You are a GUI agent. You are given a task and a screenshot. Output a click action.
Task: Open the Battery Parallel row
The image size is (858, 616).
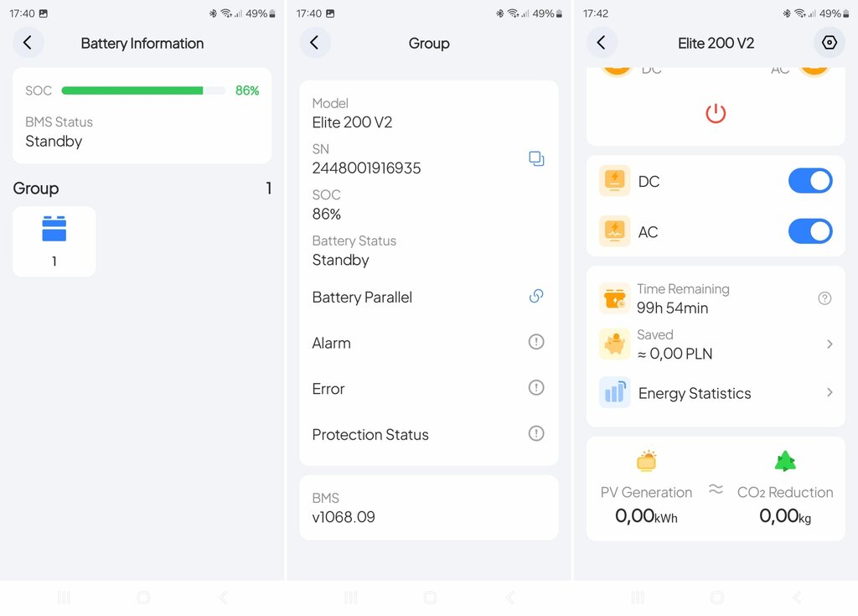point(428,297)
